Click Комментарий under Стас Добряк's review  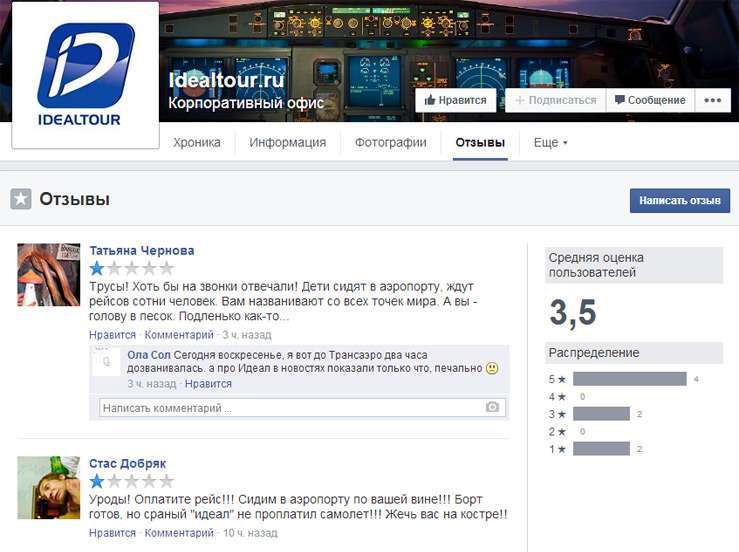(x=179, y=533)
